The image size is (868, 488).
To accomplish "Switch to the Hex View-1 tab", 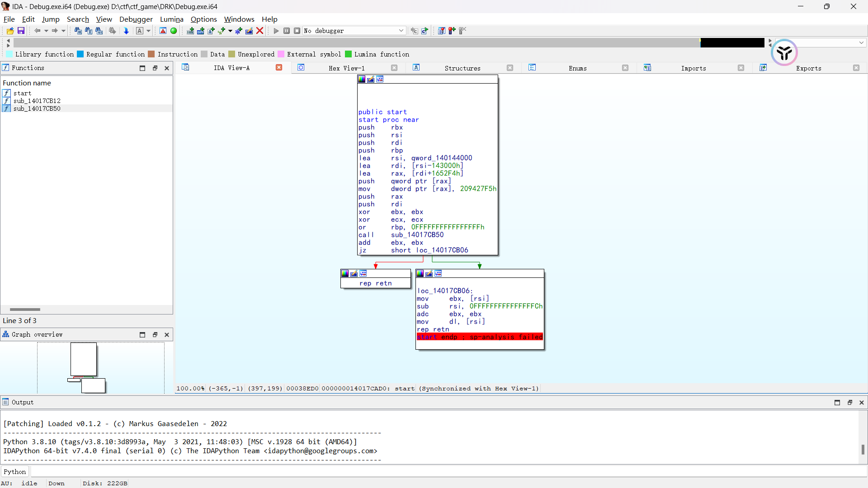I will tap(347, 68).
